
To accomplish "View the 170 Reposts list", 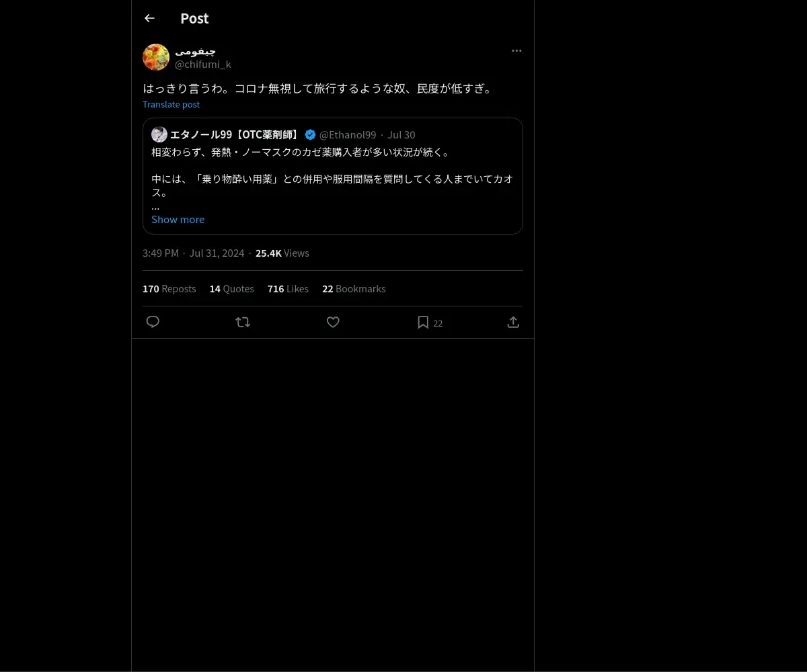I will click(x=169, y=288).
